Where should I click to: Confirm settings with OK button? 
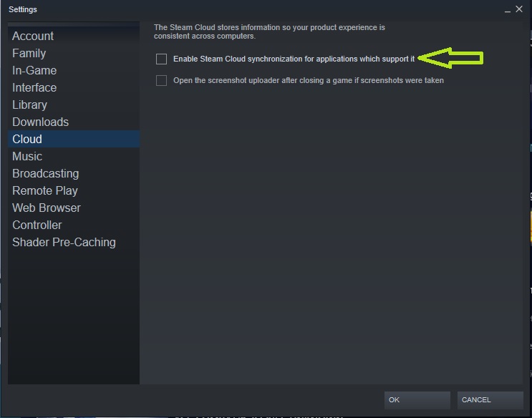pyautogui.click(x=417, y=400)
